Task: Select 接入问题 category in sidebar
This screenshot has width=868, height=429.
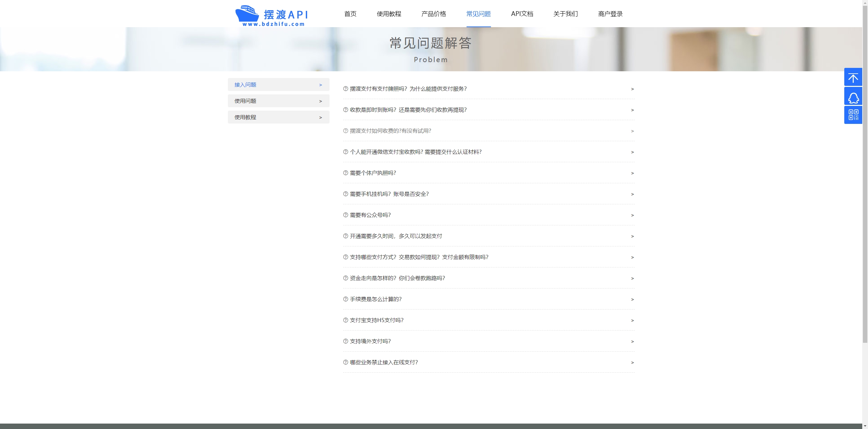Action: point(278,85)
